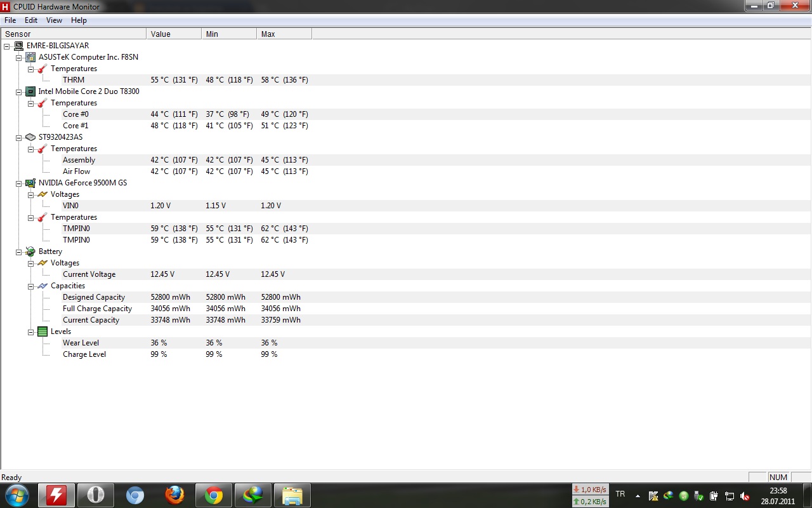
Task: Click the green Levels icon
Action: [43, 331]
